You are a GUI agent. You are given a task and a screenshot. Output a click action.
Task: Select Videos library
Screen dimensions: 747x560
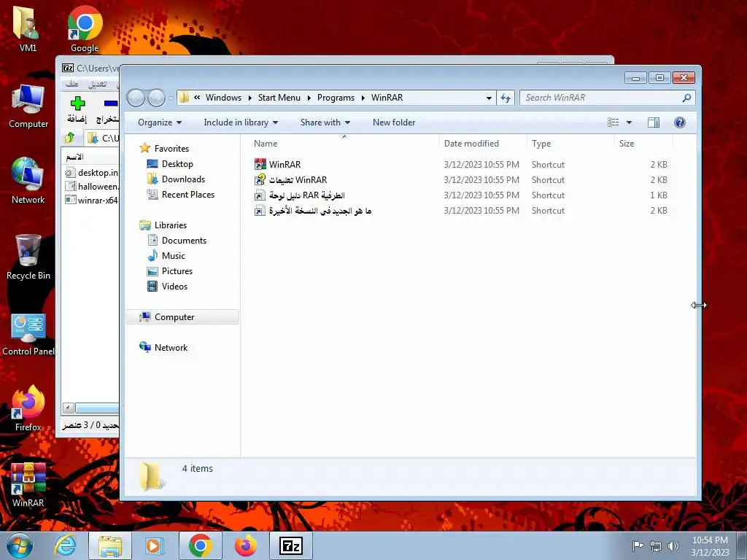pyautogui.click(x=167, y=286)
